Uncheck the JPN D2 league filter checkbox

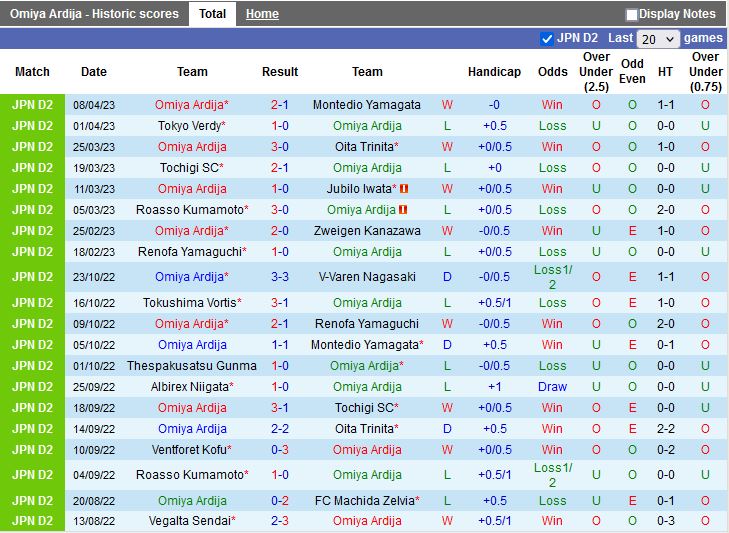pyautogui.click(x=547, y=39)
